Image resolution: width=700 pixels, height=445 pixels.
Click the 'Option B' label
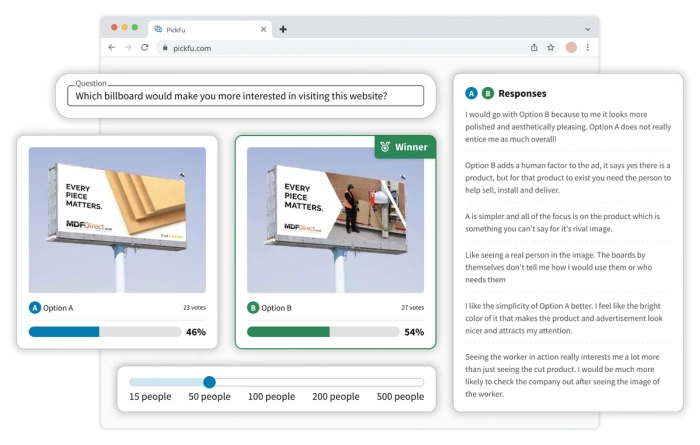(x=276, y=308)
